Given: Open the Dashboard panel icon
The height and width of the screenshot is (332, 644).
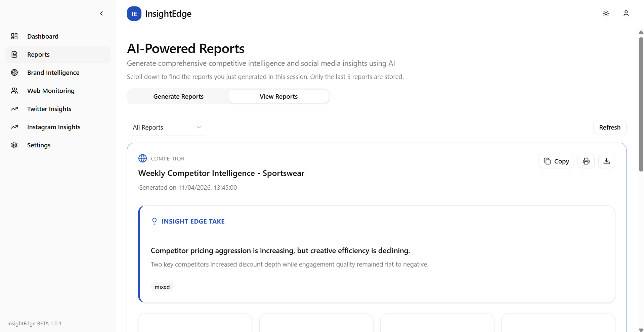Looking at the screenshot, I should click(14, 36).
